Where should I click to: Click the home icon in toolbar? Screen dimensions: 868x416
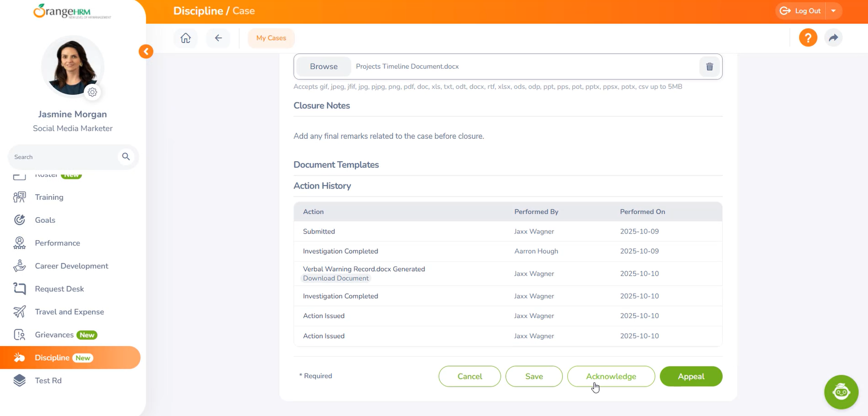click(185, 38)
